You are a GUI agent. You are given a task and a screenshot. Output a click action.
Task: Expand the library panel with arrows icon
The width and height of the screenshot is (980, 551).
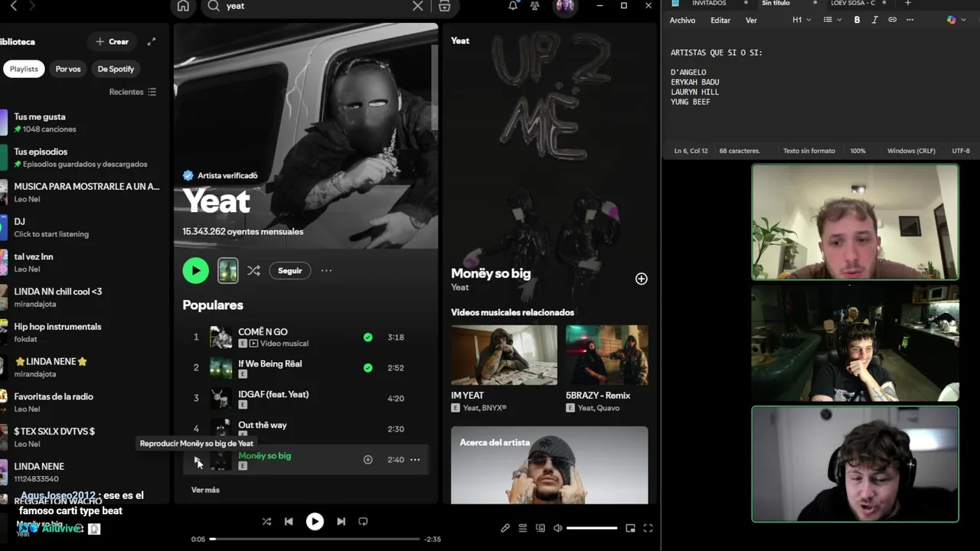[x=152, y=41]
